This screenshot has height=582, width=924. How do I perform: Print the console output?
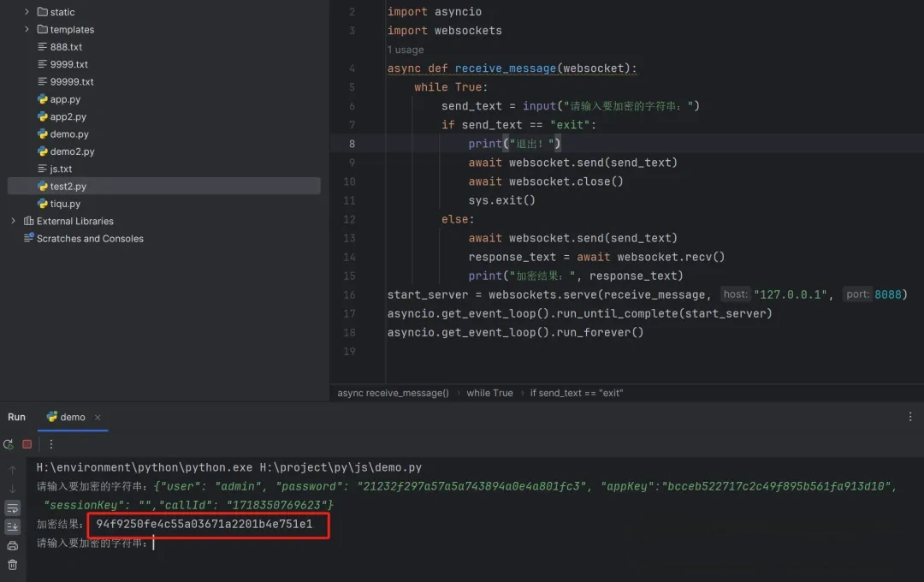pos(12,546)
